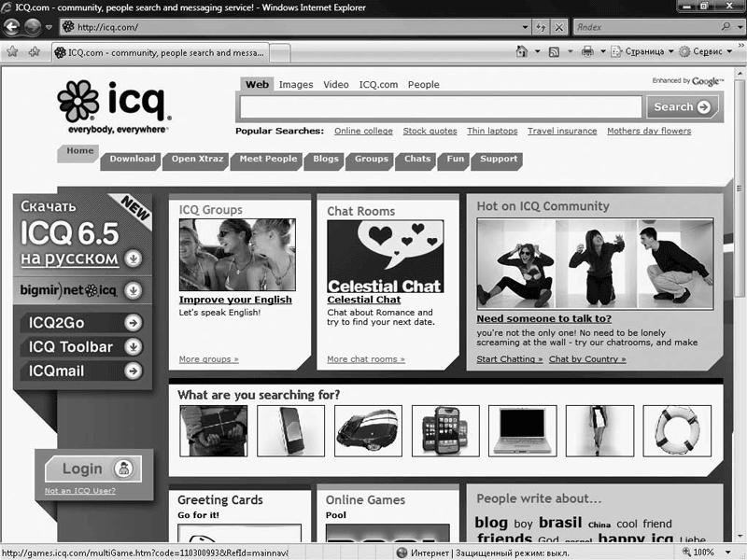Image resolution: width=747 pixels, height=560 pixels.
Task: Open the Сервис menu
Action: click(706, 51)
